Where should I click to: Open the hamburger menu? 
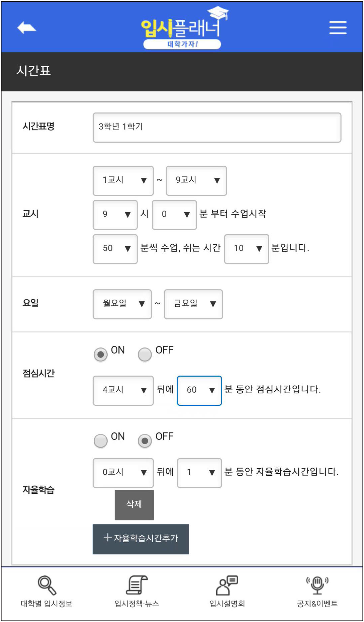338,28
